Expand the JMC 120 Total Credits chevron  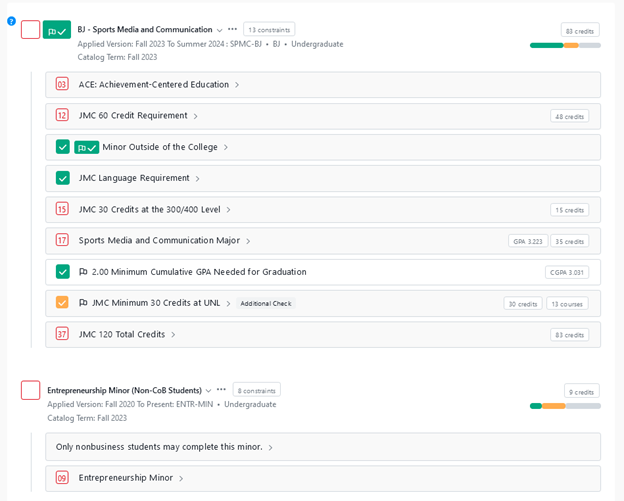coord(173,335)
